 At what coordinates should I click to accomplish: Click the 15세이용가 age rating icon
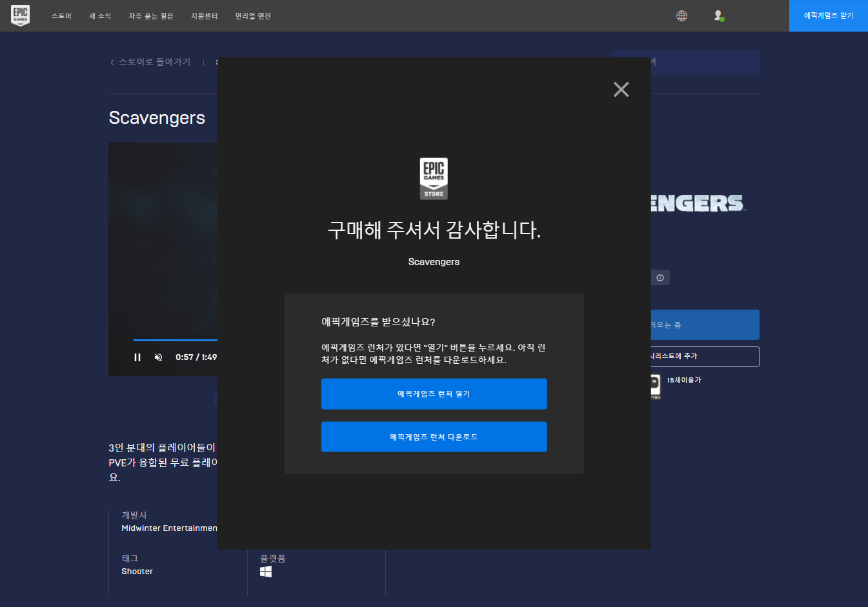click(x=656, y=386)
